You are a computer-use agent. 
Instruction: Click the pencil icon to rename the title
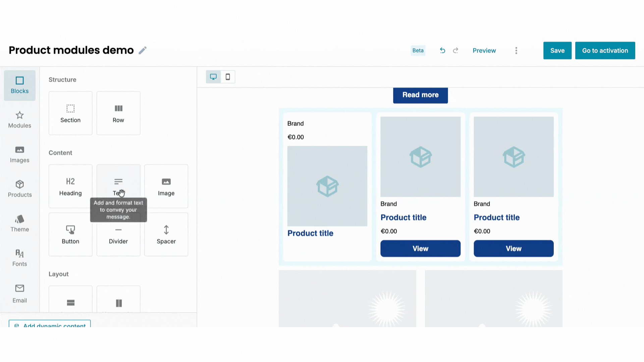point(143,50)
